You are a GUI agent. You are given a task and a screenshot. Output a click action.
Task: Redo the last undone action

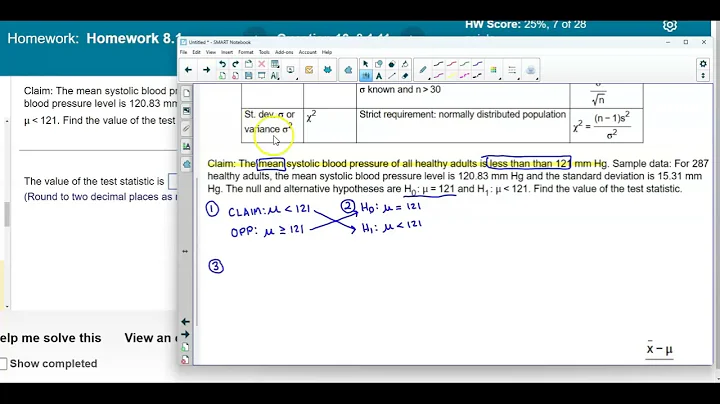[235, 64]
